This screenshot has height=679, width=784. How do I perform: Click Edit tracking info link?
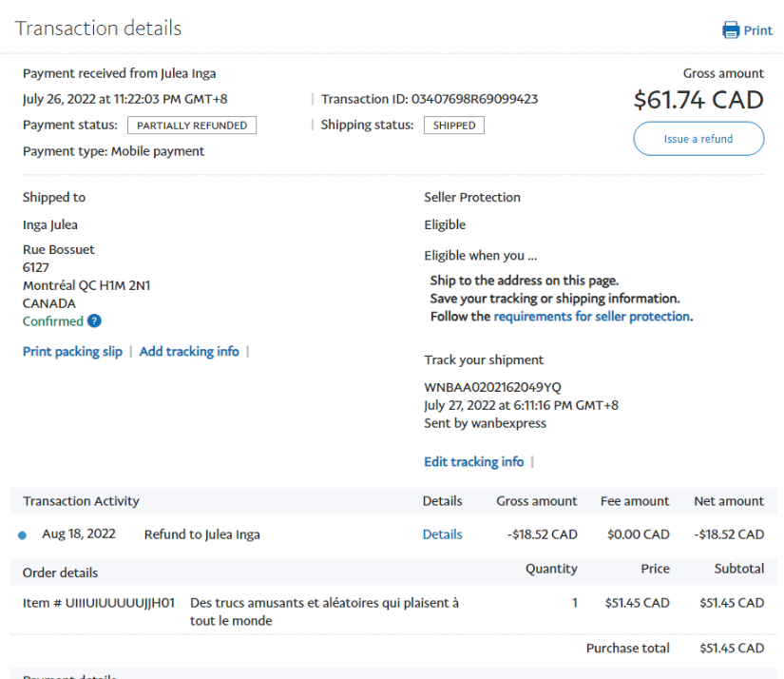pyautogui.click(x=473, y=462)
